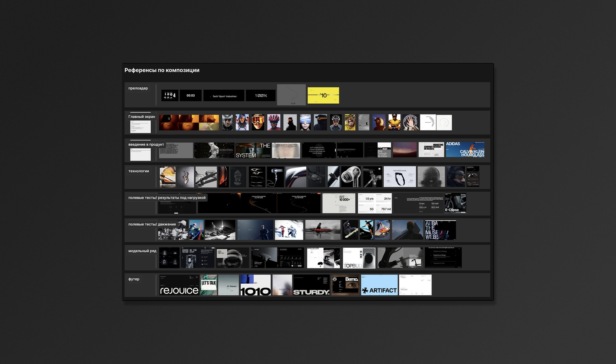616x364 pixels.
Task: Open the 'MARKETING COMPANY FOCUSED ON RESULTS' thumbnail
Action: [431, 150]
